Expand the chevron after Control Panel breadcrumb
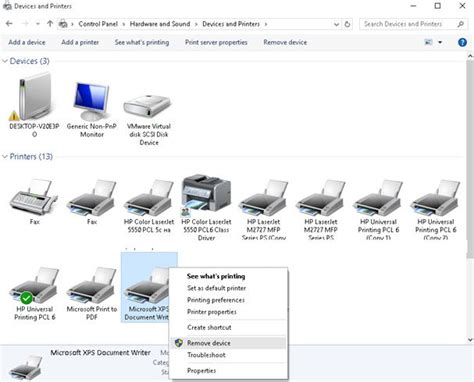Screen dimensions: 474x382 [x=124, y=24]
